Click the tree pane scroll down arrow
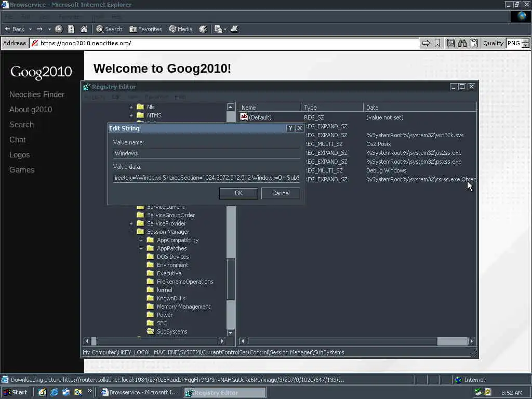The image size is (532, 399). click(230, 333)
